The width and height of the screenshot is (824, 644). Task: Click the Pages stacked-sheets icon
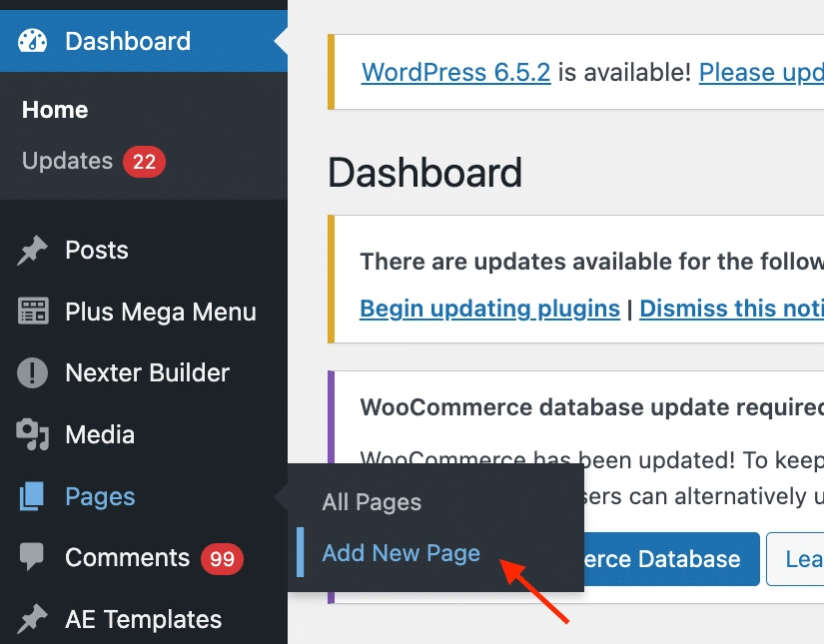click(33, 496)
